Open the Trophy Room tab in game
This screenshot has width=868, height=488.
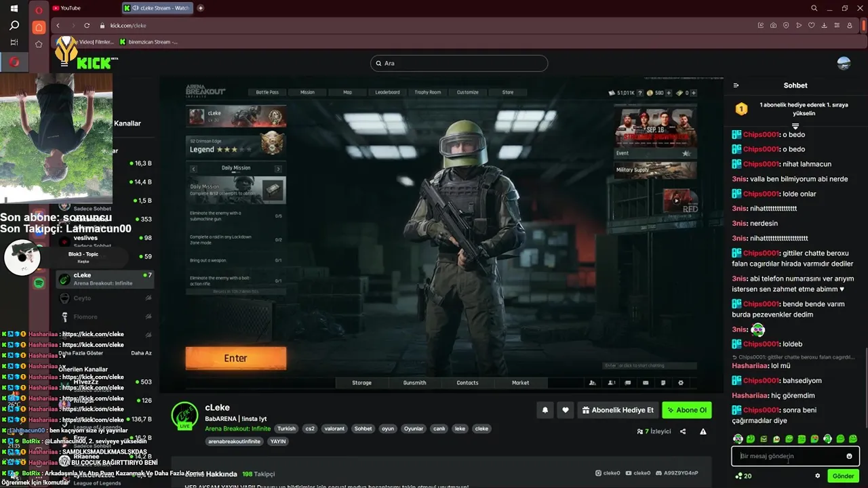pyautogui.click(x=428, y=92)
